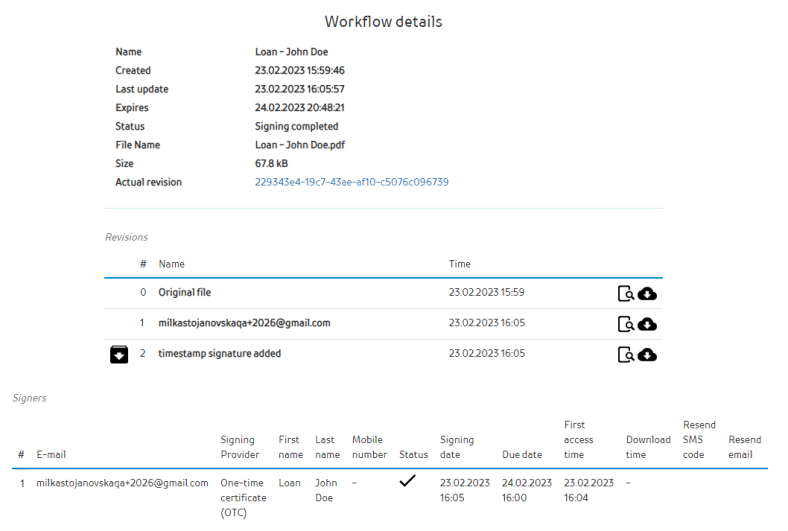Image resolution: width=788 pixels, height=531 pixels.
Task: Preview the timestamp signature added revision
Action: click(x=625, y=354)
